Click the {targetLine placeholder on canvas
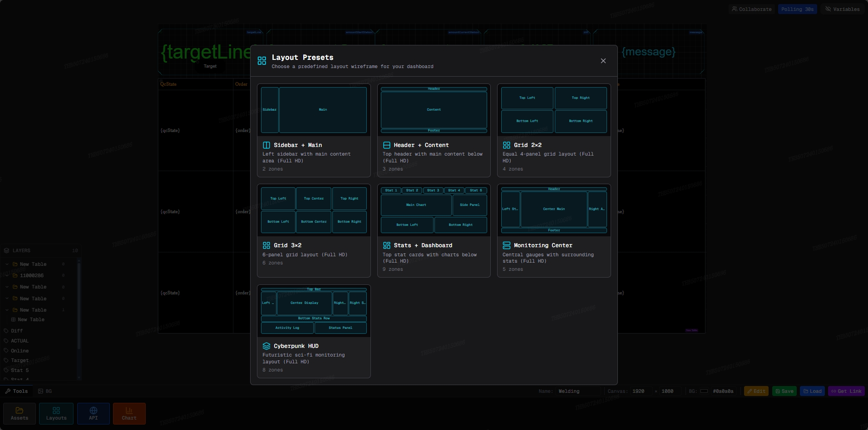Image resolution: width=868 pixels, height=430 pixels. tap(206, 53)
